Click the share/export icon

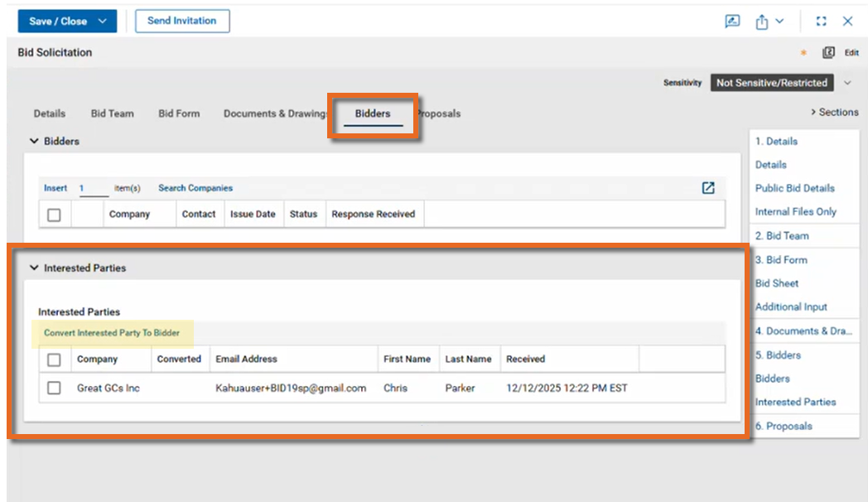(762, 22)
